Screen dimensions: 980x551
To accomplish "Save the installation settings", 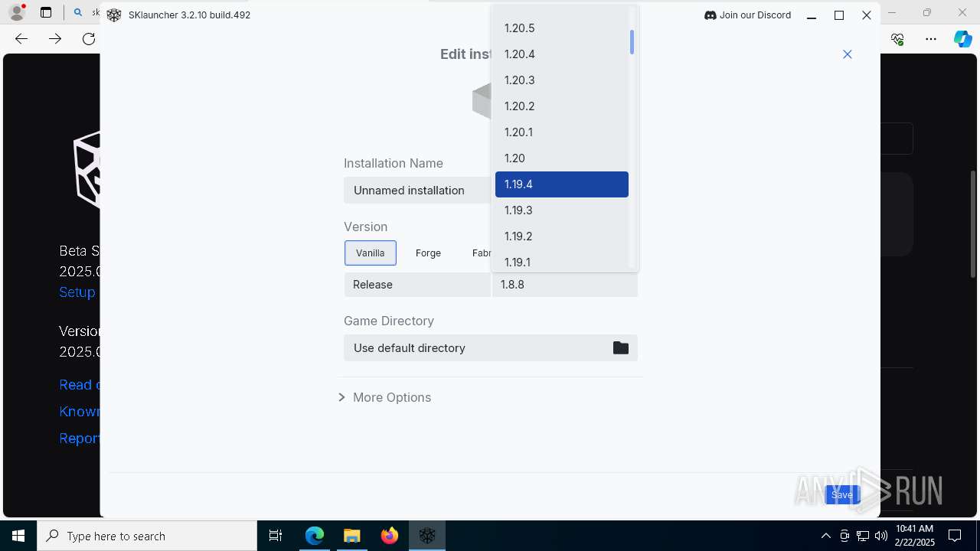I will pyautogui.click(x=842, y=495).
